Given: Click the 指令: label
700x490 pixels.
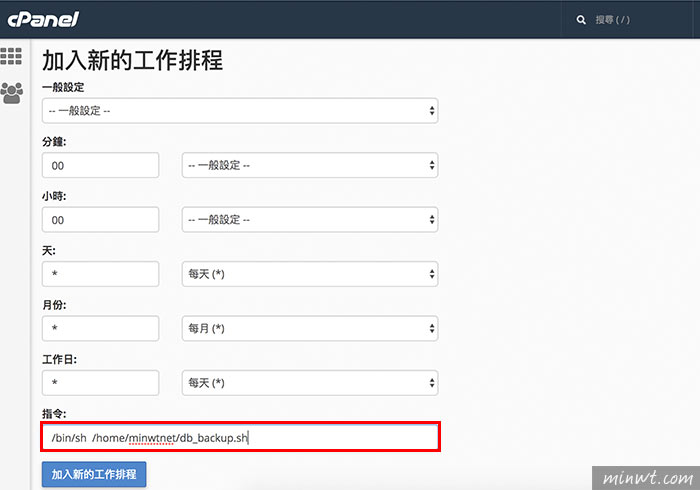Looking at the screenshot, I should point(54,414).
